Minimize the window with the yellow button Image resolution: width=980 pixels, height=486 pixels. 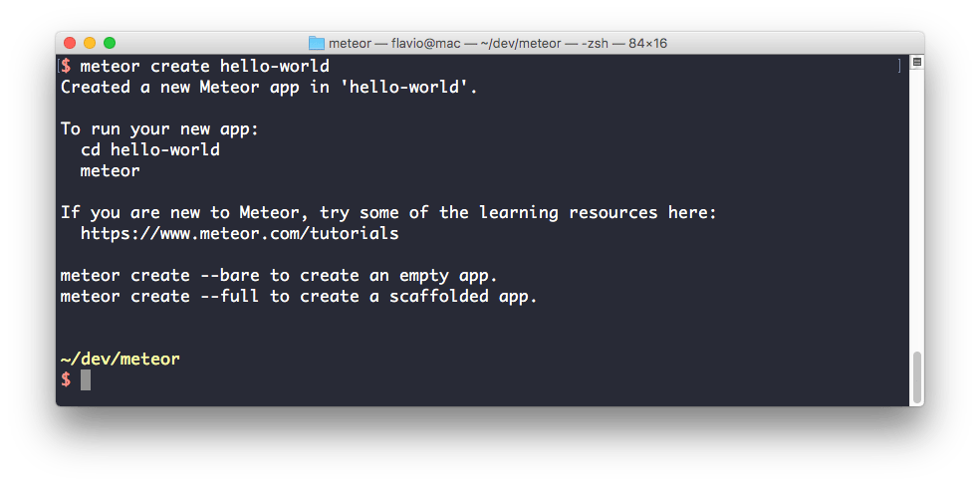(x=90, y=43)
